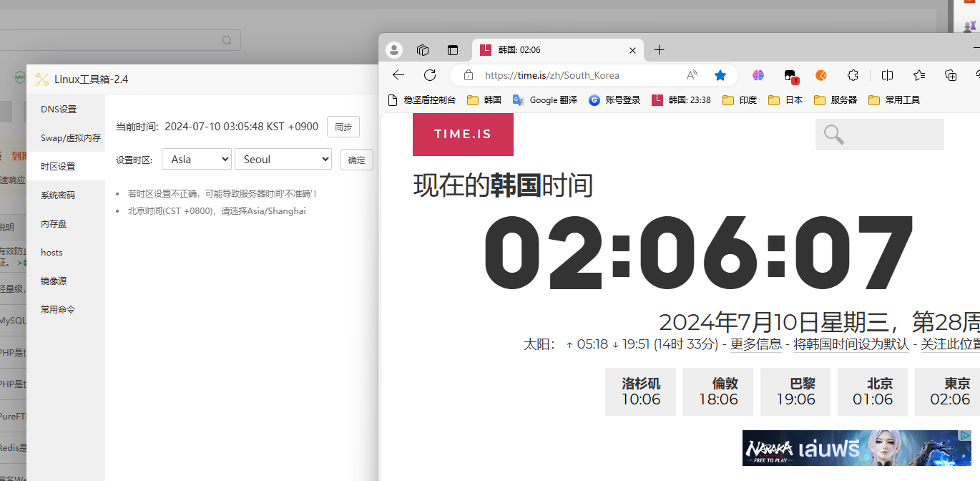Open the extension with red badge
This screenshot has width=980, height=481.
(790, 76)
